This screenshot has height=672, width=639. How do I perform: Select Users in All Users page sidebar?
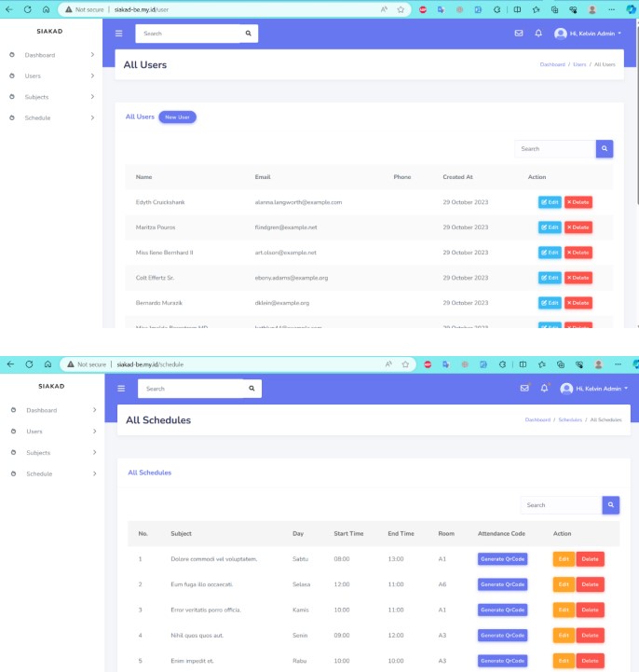[33, 75]
